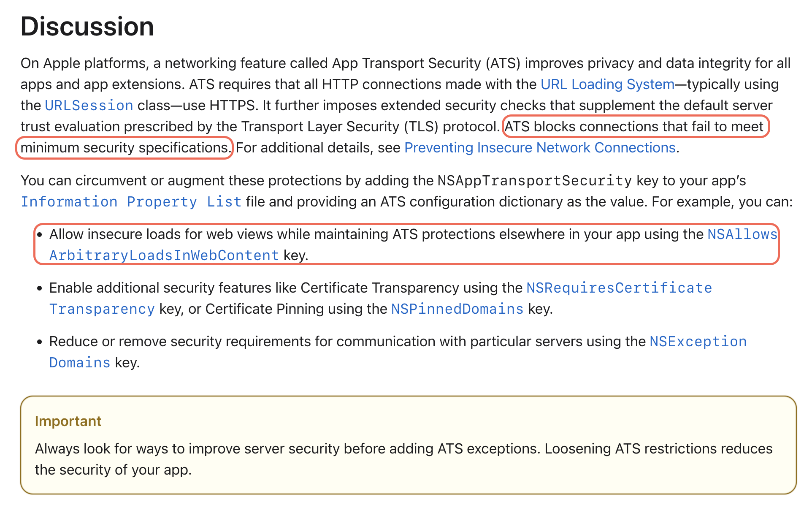Image resolution: width=812 pixels, height=505 pixels.
Task: Click the highlighted 'ATS blocks connections' sentence
Action: pos(634,127)
